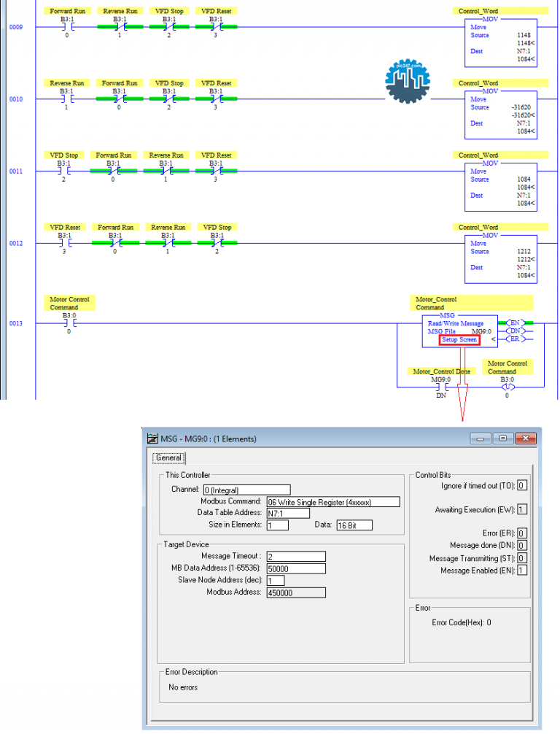Maximize the MSG - MG9:0 window

[502, 439]
